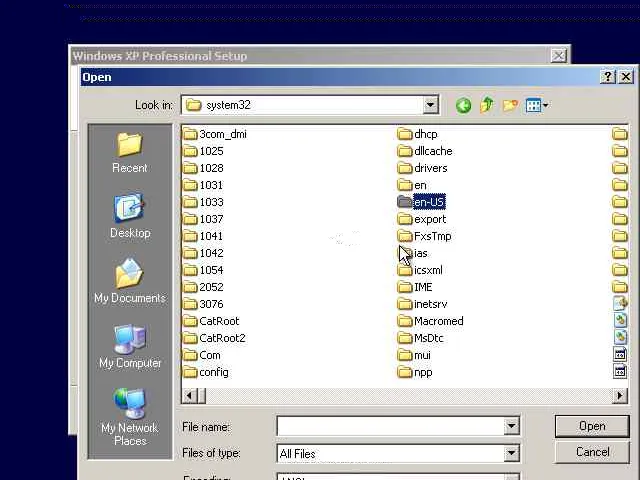Open My Network Places shortcut
Image resolution: width=640 pixels, height=480 pixels.
pyautogui.click(x=130, y=416)
